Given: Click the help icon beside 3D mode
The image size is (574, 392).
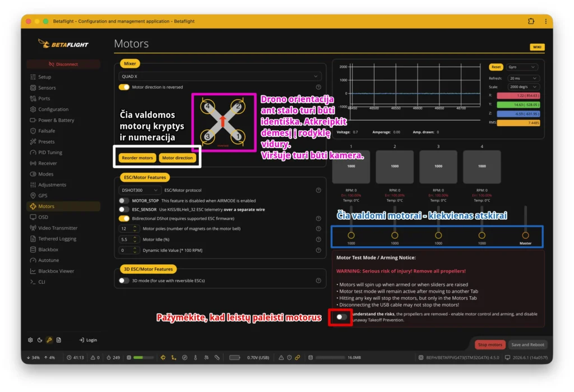Looking at the screenshot, I should click(318, 280).
